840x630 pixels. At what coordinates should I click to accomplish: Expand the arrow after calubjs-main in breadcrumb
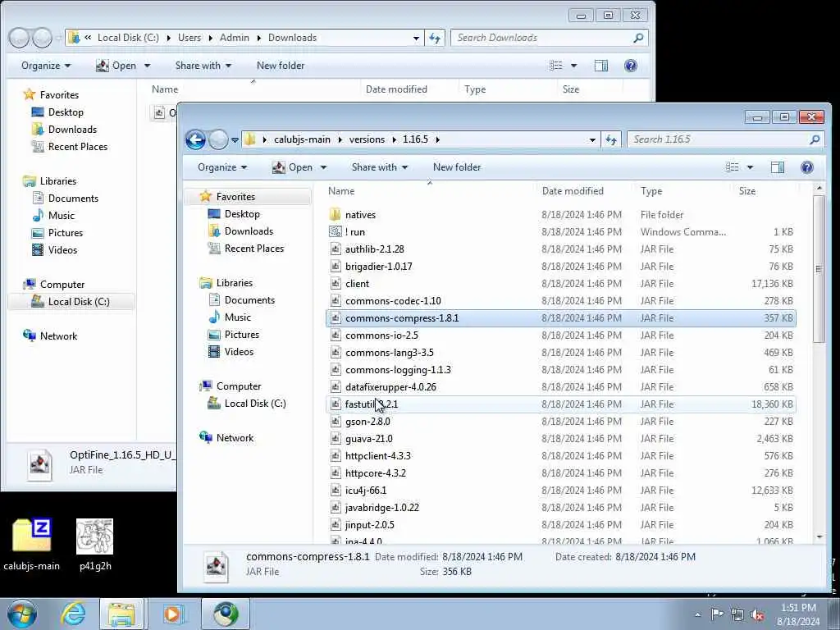[340, 139]
